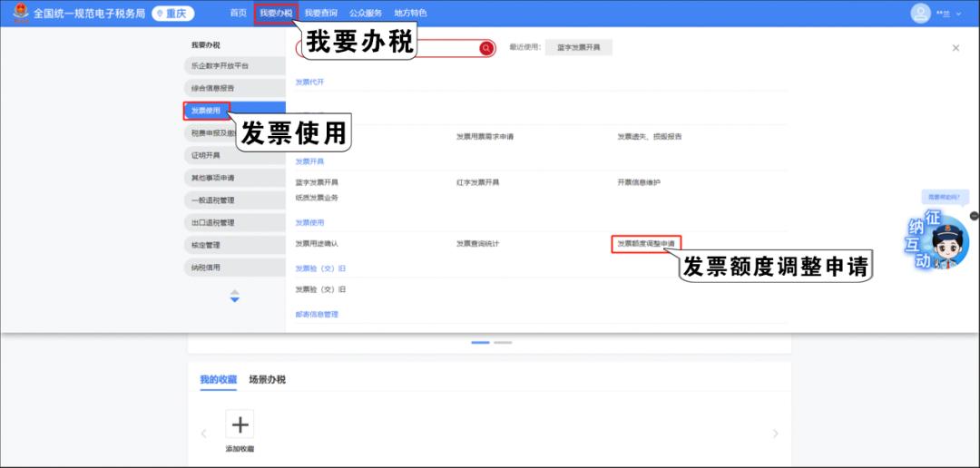980x468 pixels.
Task: Open the 发票额度调整申请 link
Action: [x=645, y=244]
